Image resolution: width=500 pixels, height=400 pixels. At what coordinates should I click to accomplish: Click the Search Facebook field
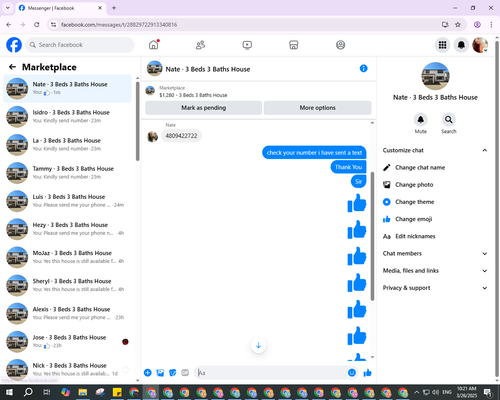[x=80, y=45]
